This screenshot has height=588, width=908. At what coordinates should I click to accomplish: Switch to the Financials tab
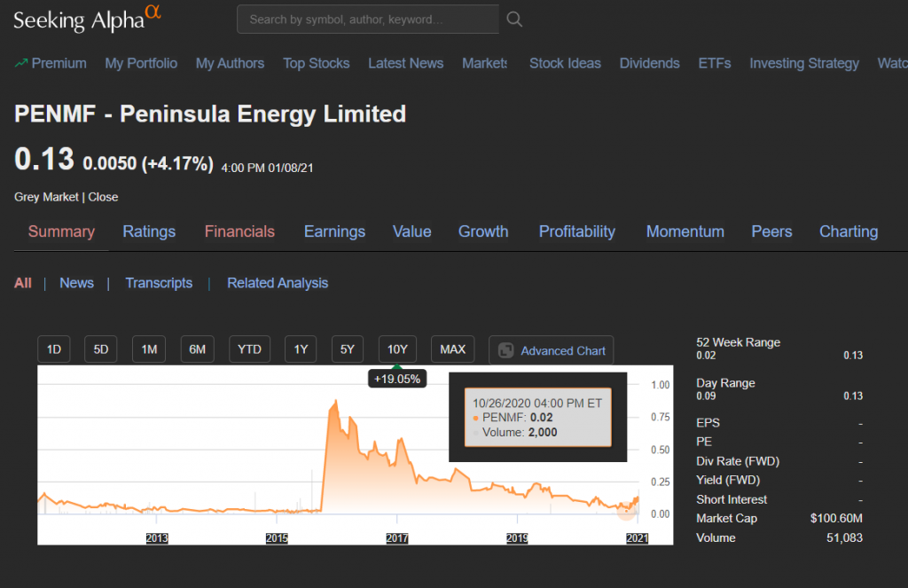(x=239, y=231)
